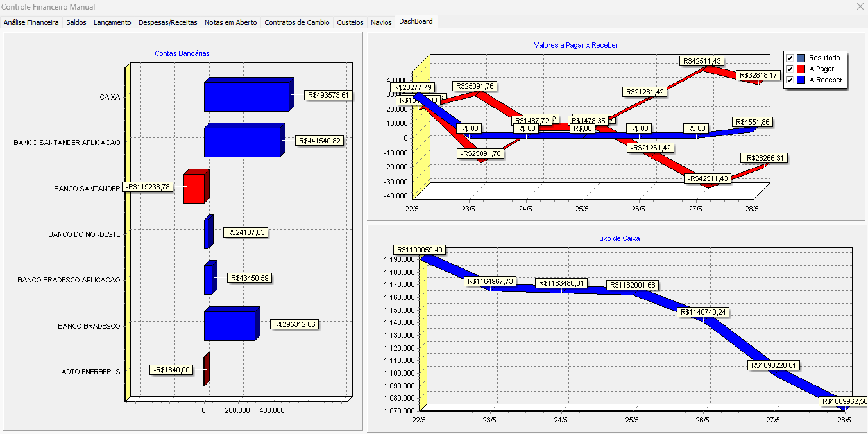Click the R$1164967,73 cash flow label
Viewport: 868px width, 434px height.
point(490,281)
